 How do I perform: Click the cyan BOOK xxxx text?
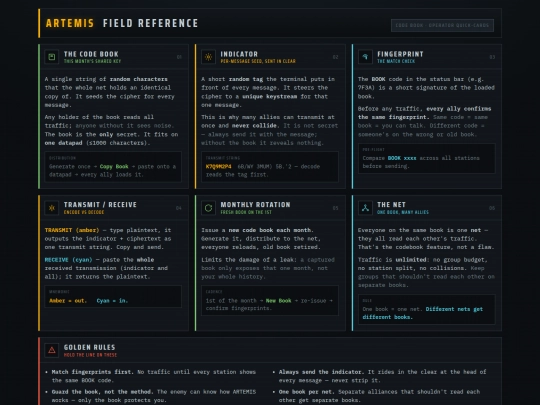tap(402, 158)
